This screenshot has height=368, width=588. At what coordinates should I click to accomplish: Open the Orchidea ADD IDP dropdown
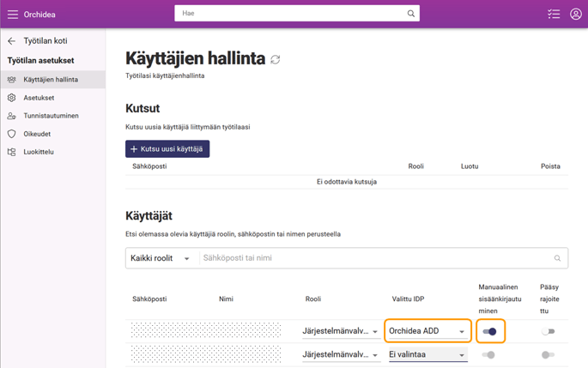point(427,331)
